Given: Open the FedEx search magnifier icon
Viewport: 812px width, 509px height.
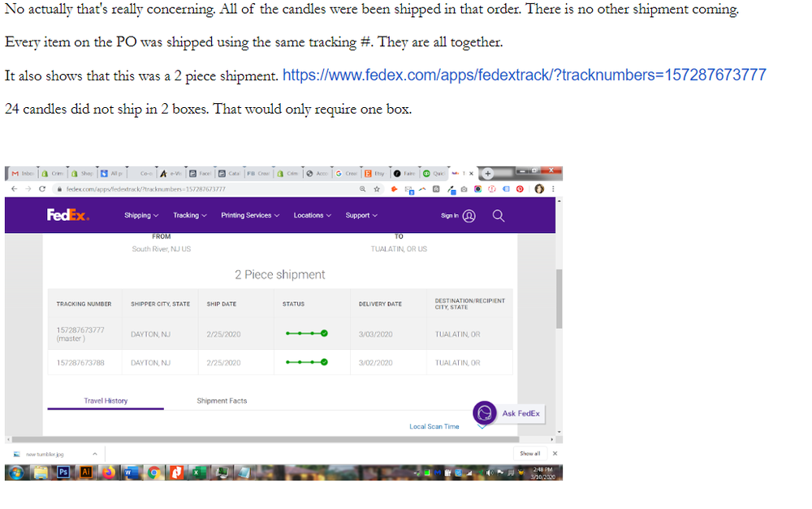Looking at the screenshot, I should (499, 216).
